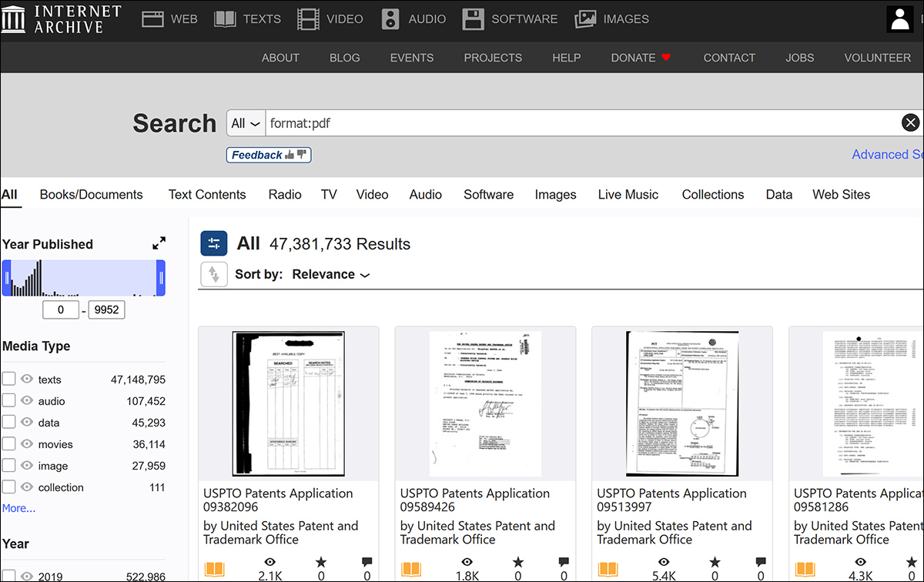Click favorites star icon of 09513997

pyautogui.click(x=715, y=563)
